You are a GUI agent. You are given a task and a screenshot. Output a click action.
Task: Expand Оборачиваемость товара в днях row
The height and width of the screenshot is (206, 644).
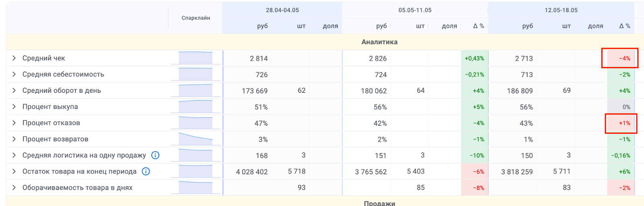[x=14, y=188]
